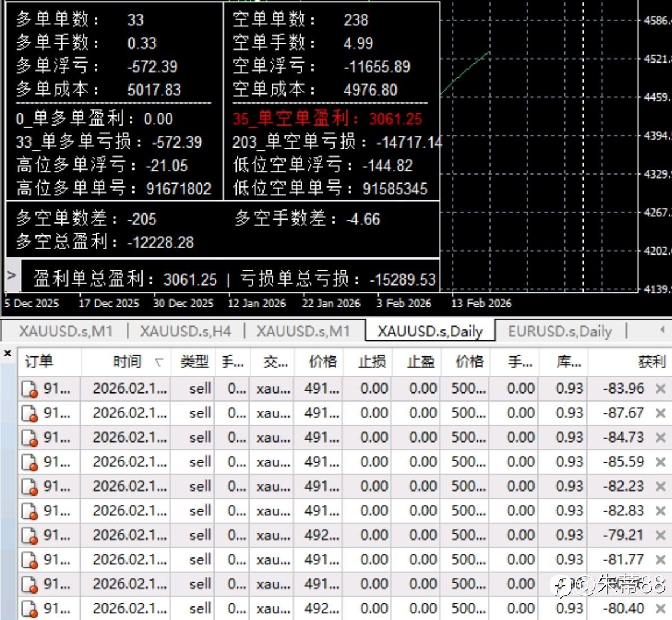Viewport: 672px width, 620px height.
Task: Click the 5 Dec 2025 date label
Action: pyautogui.click(x=32, y=304)
